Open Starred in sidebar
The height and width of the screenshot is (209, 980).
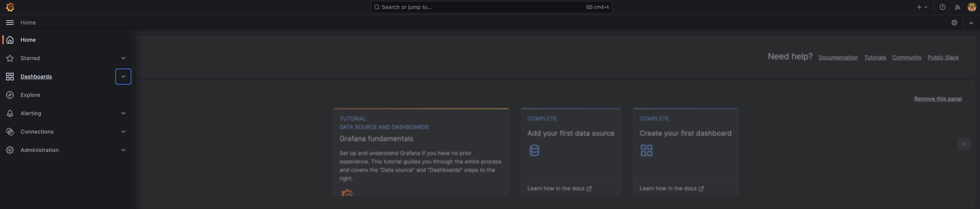pyautogui.click(x=30, y=58)
